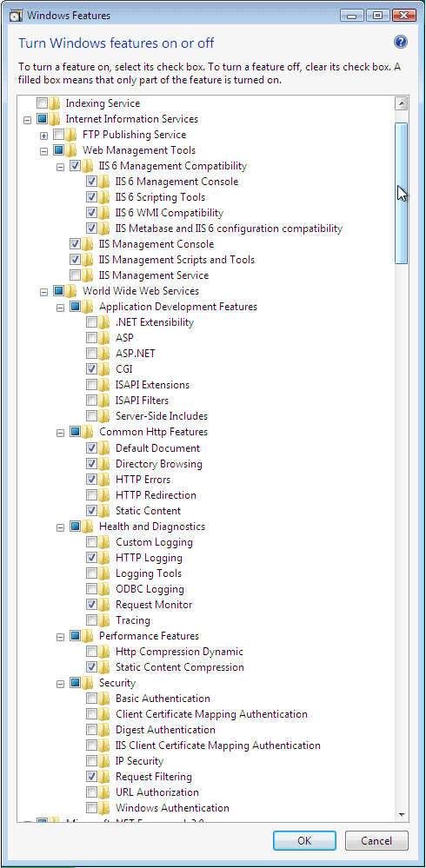The image size is (426, 868).
Task: Click the Request Monitor folder icon
Action: click(104, 605)
